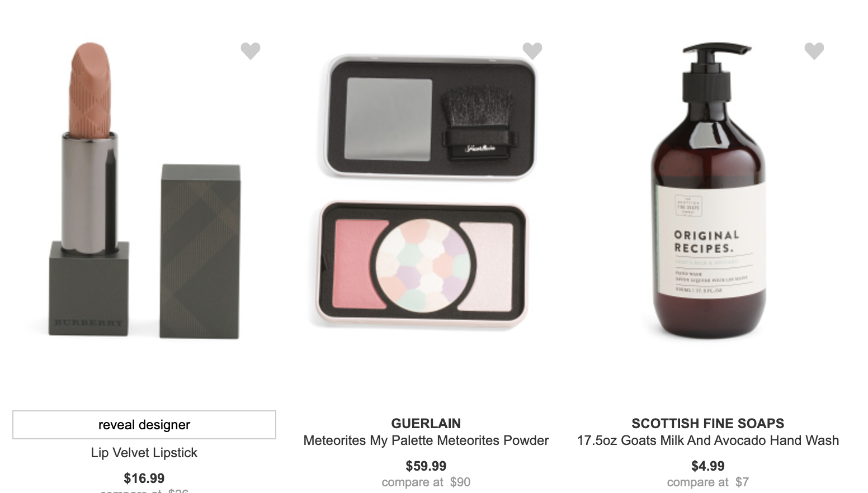Click the $16.99 lipstick price
Viewport: 868px width, 493px height.
[x=144, y=478]
